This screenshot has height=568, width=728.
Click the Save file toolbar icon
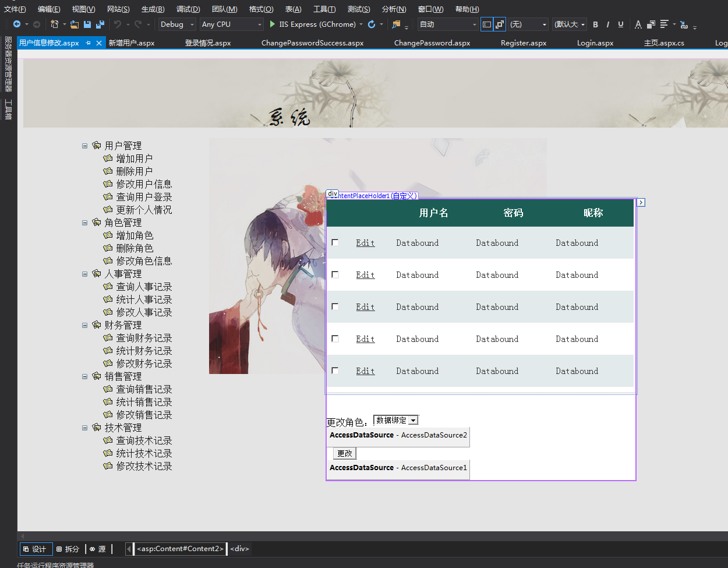(87, 24)
